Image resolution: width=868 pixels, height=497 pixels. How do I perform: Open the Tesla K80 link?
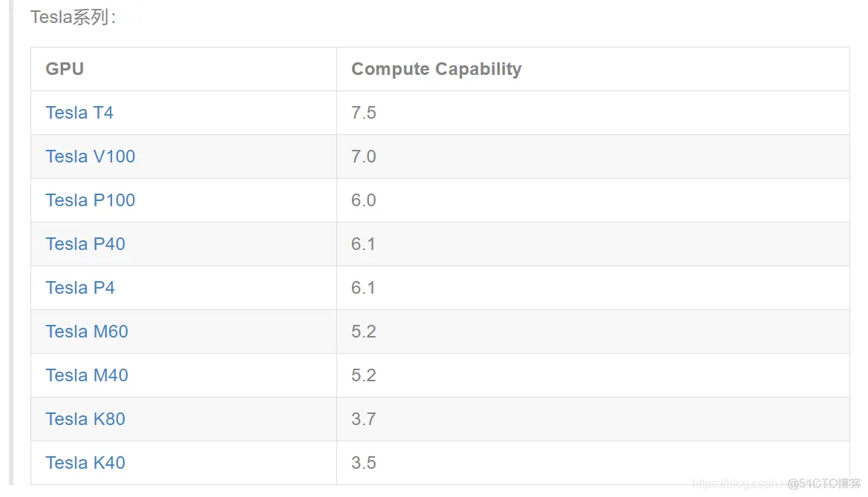pyautogui.click(x=85, y=419)
